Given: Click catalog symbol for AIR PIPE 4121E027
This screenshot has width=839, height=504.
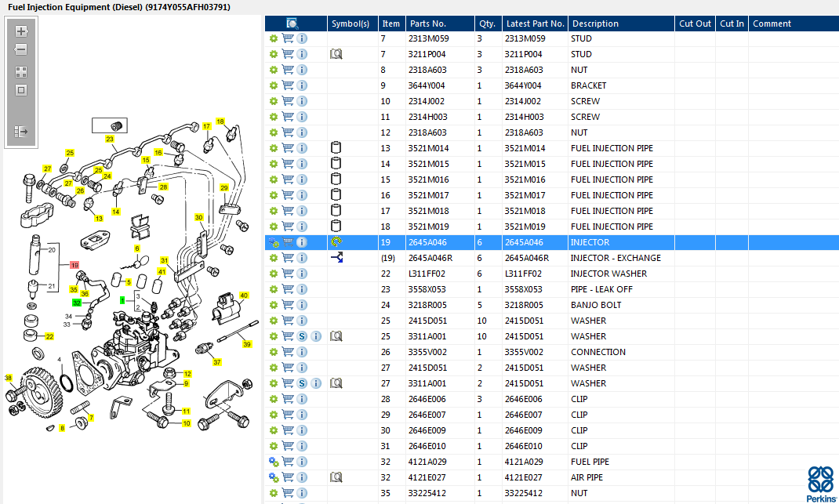Looking at the screenshot, I should (336, 477).
